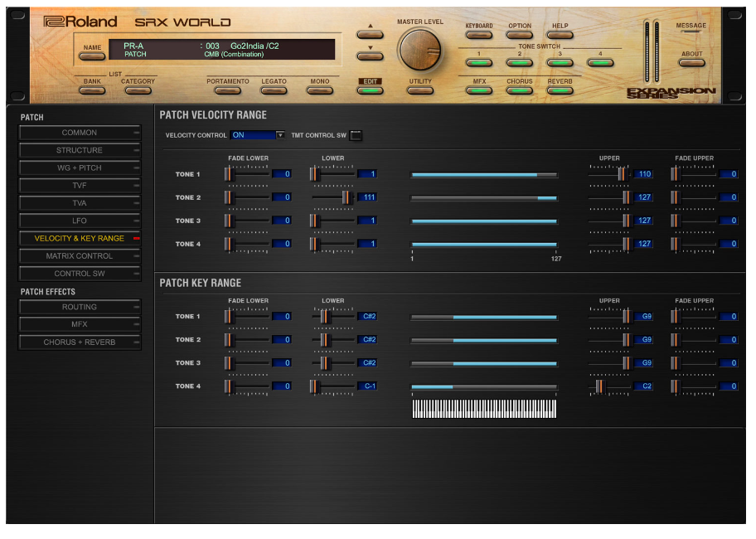
Task: Switch to the Chorus + Reverb page
Action: pyautogui.click(x=80, y=342)
